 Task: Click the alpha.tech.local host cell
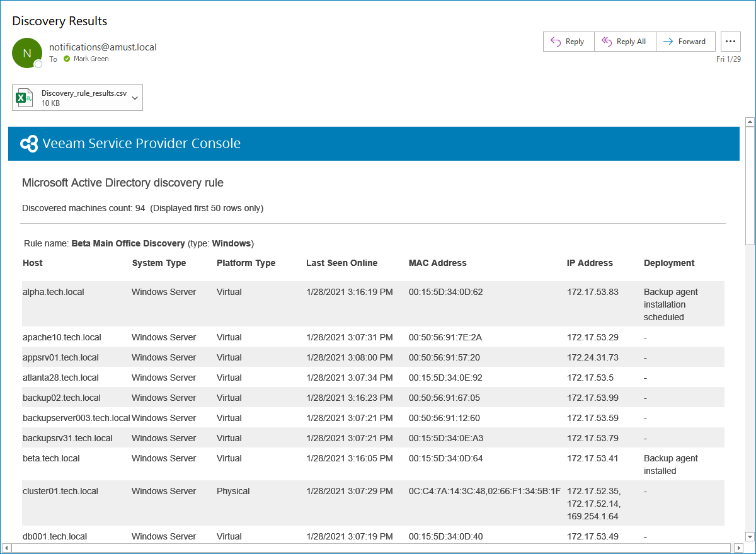click(x=54, y=292)
